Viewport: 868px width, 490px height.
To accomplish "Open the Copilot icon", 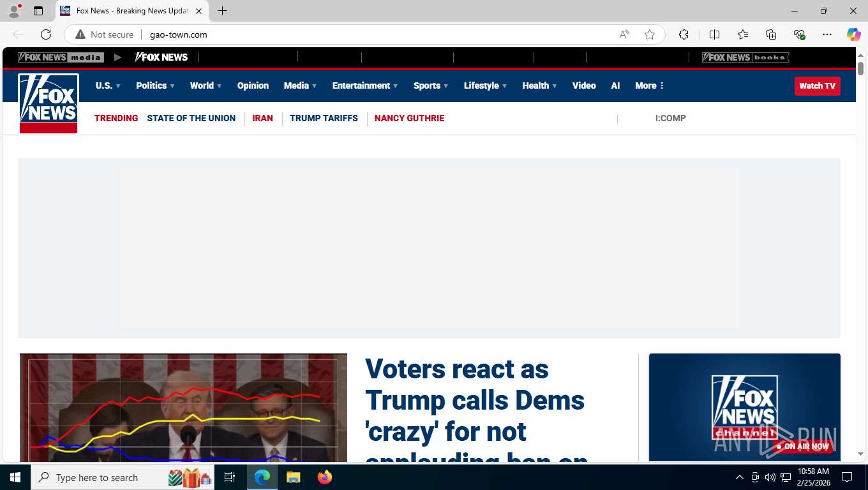I will pos(853,34).
